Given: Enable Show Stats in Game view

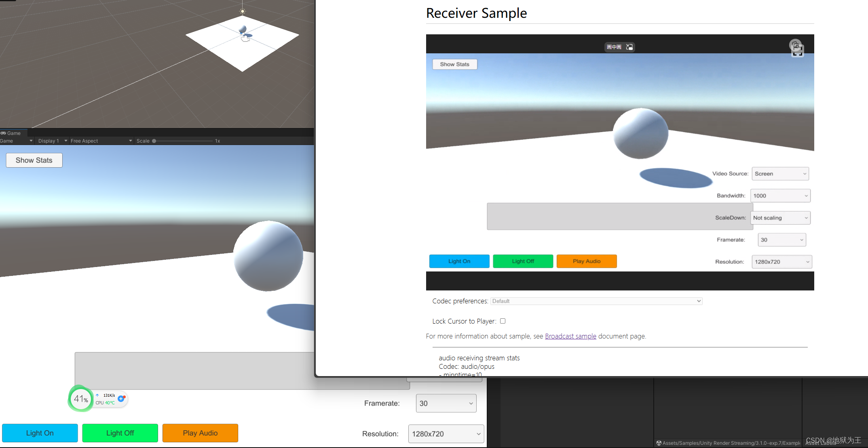Looking at the screenshot, I should tap(35, 160).
